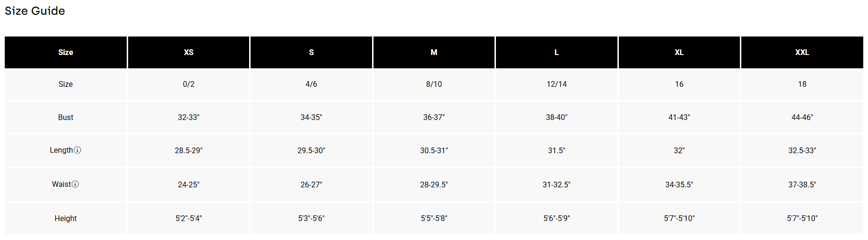Screen dimensions: 868x240
Task: Click the info icon beside Waist
Action: tap(75, 185)
